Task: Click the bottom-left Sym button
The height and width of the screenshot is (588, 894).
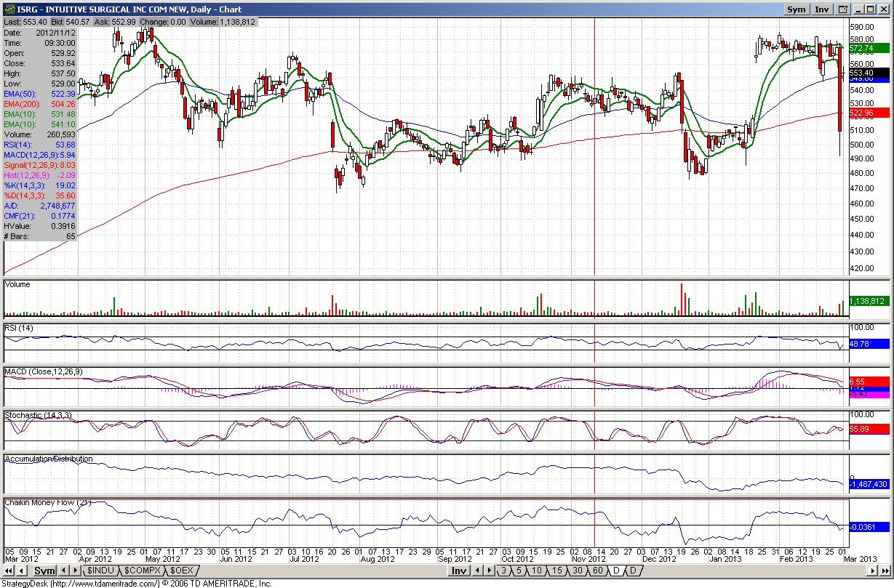Action: coord(44,571)
